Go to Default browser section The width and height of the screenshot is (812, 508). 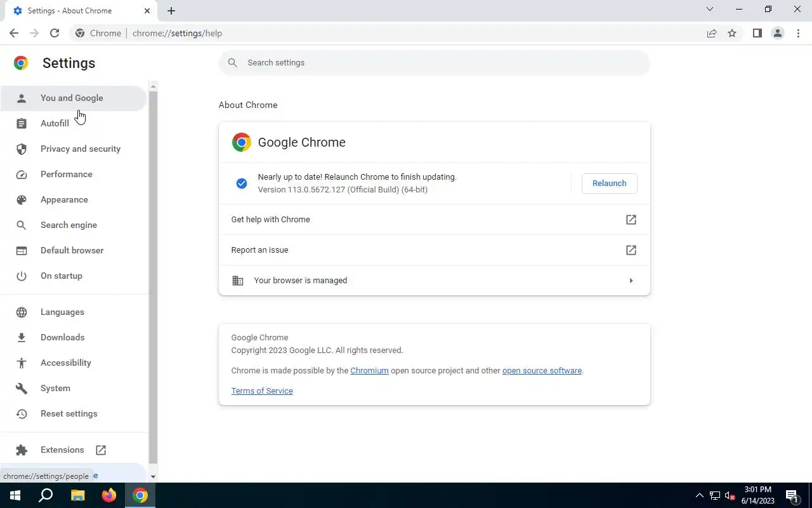74,250
